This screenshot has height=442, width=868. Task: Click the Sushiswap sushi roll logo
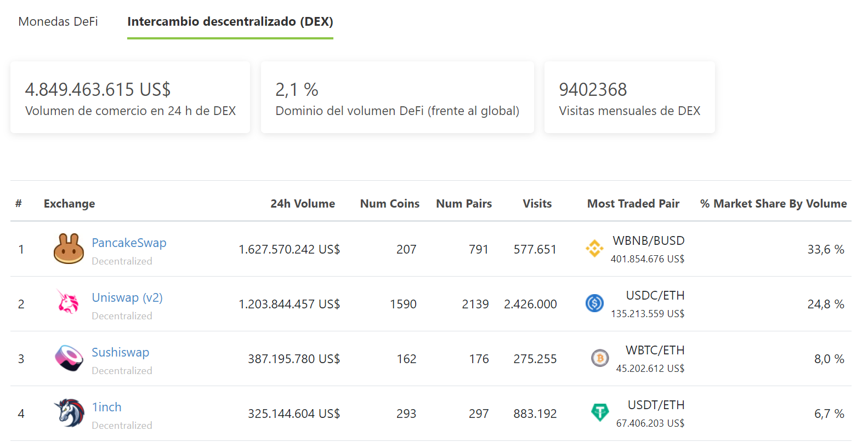point(69,358)
